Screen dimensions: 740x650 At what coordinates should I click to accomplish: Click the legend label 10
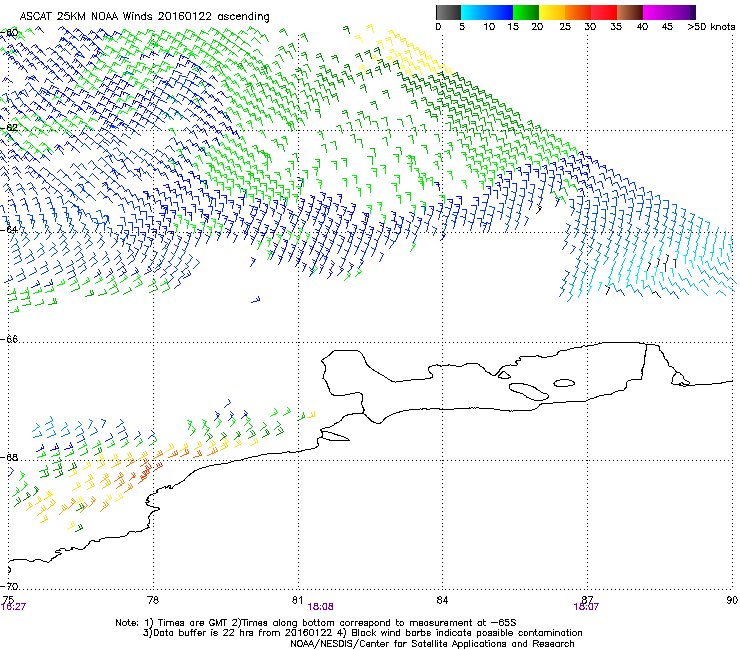(x=488, y=27)
